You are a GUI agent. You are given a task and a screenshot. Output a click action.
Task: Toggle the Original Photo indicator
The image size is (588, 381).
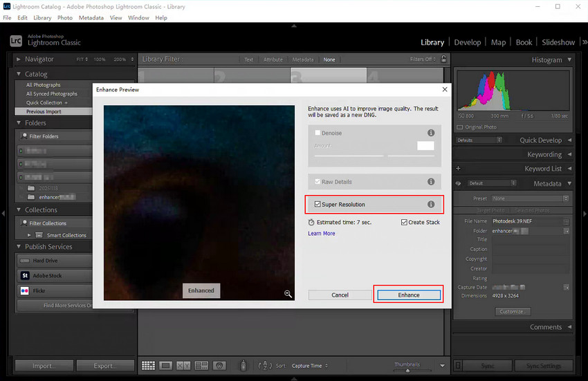460,127
